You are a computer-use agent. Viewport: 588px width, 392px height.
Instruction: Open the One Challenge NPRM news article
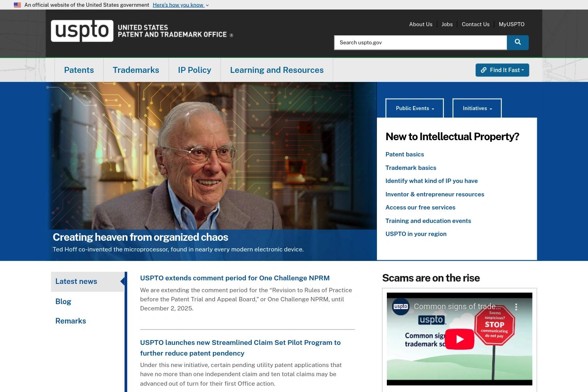coord(235,278)
